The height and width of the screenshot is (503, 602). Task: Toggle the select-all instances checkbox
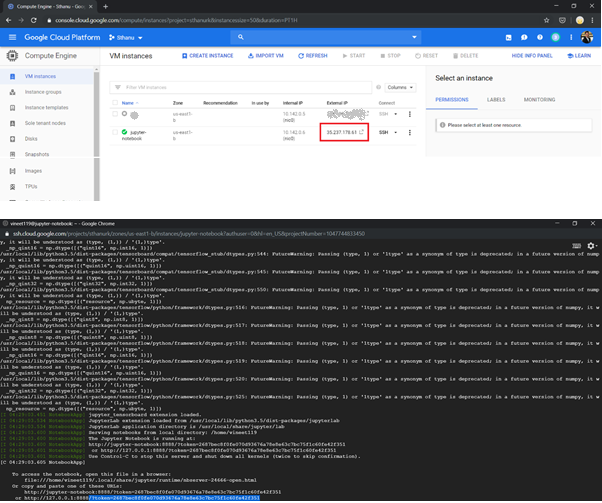coord(115,103)
